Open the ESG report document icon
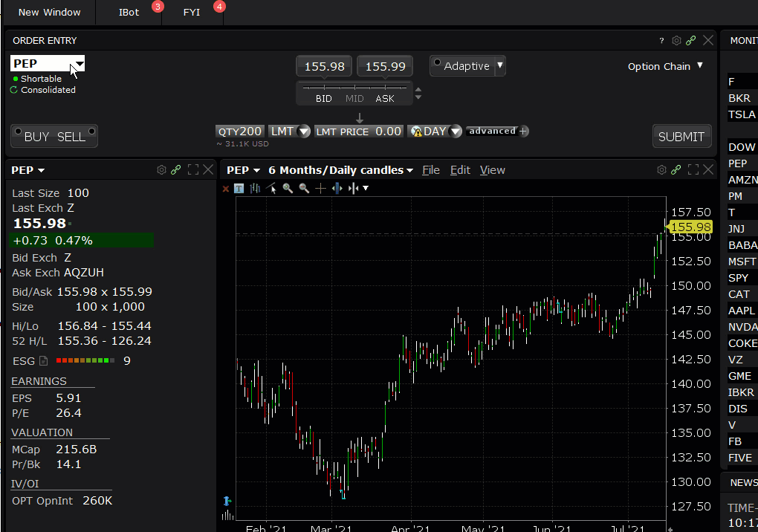Image resolution: width=758 pixels, height=532 pixels. click(44, 360)
